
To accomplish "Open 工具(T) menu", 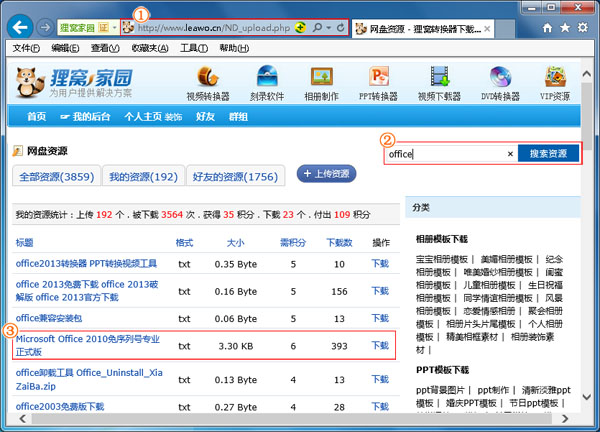I will (194, 48).
